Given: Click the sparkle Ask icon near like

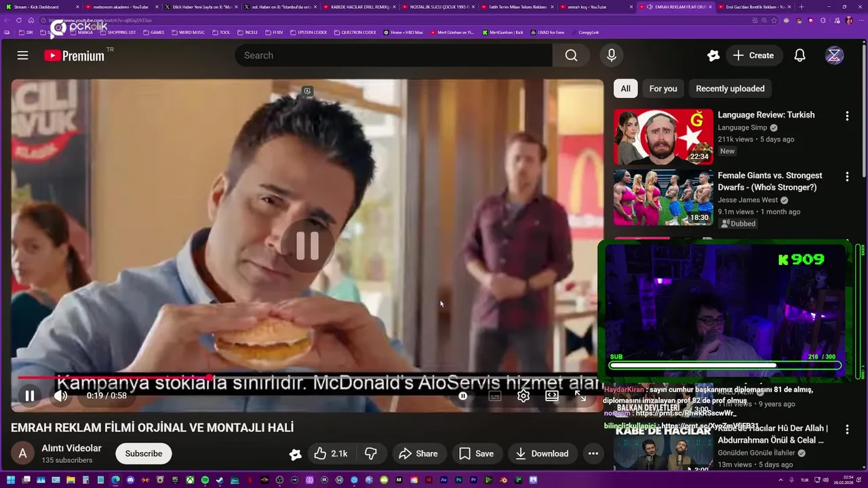Looking at the screenshot, I should (295, 454).
